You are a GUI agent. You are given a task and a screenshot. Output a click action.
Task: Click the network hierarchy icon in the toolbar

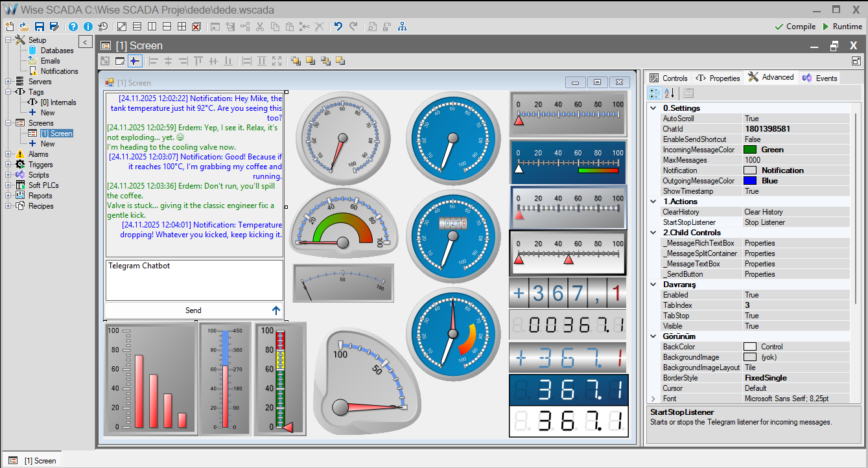click(x=403, y=27)
